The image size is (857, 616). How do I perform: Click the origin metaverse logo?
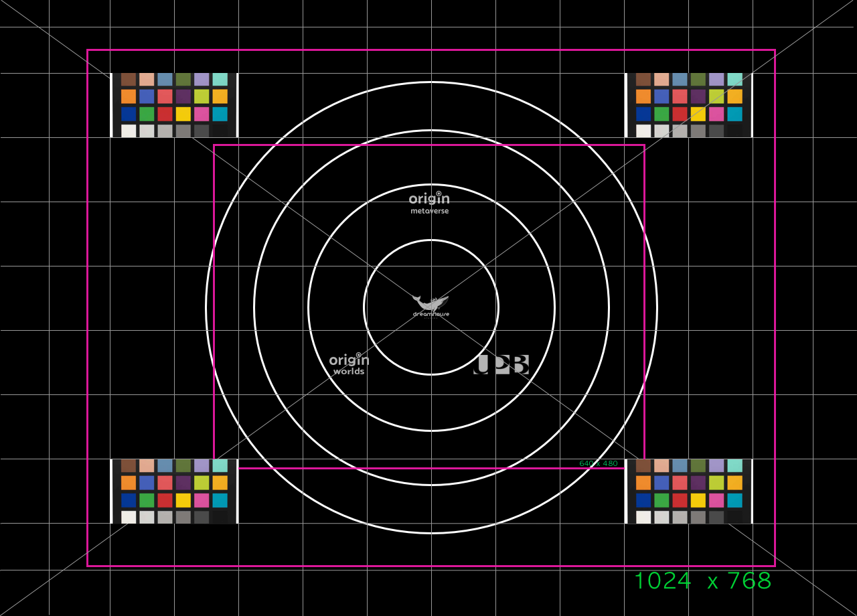(x=429, y=203)
